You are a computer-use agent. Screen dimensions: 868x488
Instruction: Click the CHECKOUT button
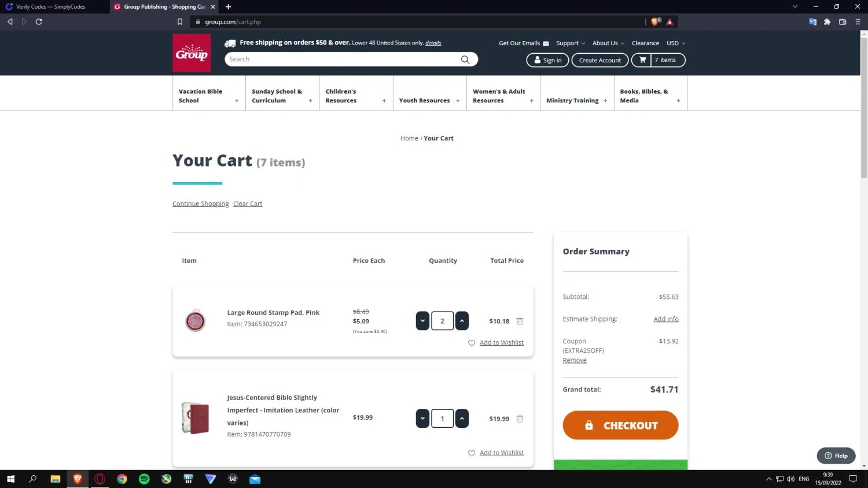pos(620,426)
